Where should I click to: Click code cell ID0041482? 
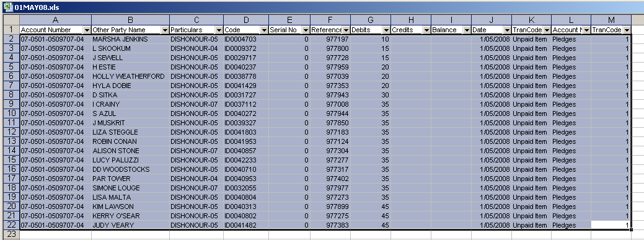(247, 225)
